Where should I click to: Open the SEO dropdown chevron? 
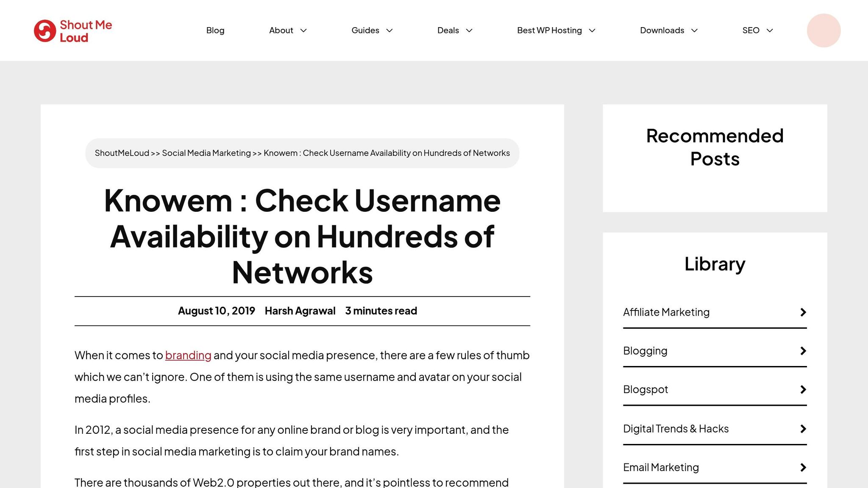[x=770, y=30]
